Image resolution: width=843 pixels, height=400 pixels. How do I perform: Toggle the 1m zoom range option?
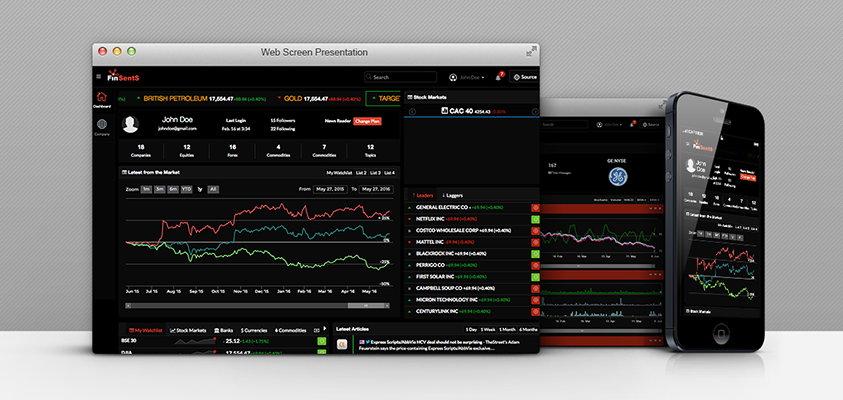pyautogui.click(x=147, y=188)
